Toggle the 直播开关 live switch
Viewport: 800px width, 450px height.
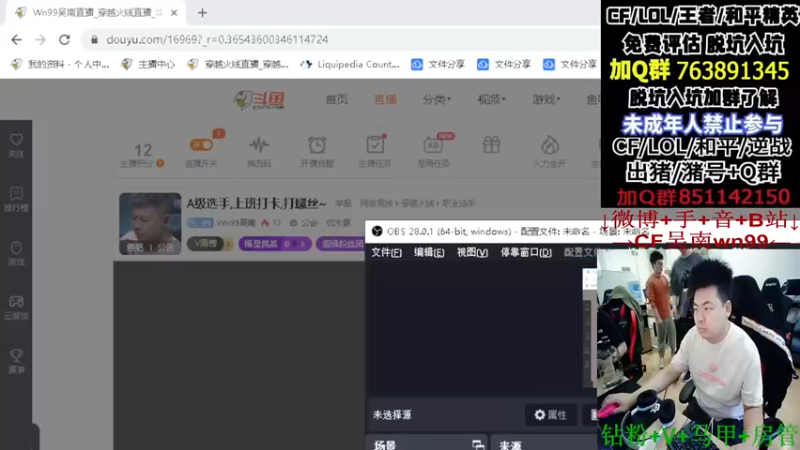(201, 145)
